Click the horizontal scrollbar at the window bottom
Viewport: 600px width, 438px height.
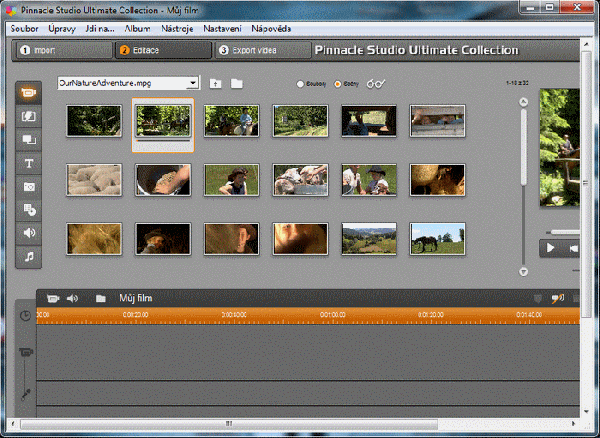pyautogui.click(x=229, y=423)
